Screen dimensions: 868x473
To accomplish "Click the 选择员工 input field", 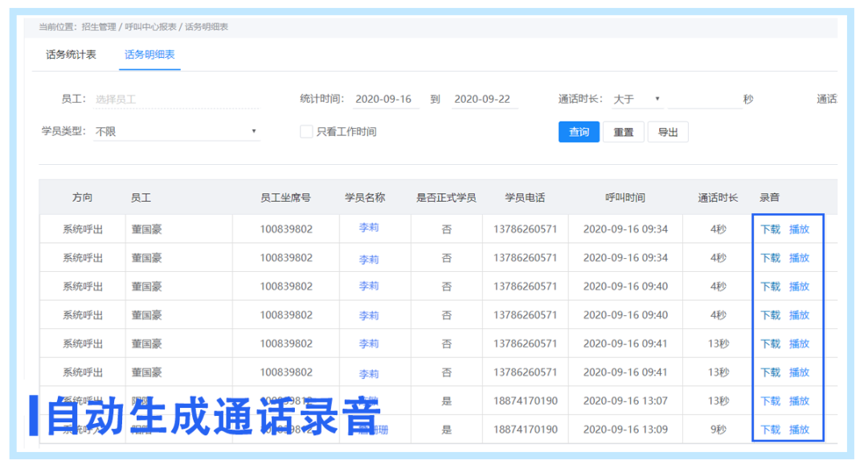I will [175, 100].
